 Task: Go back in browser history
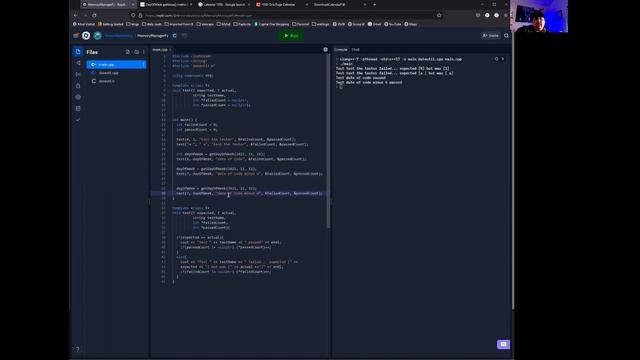pos(76,16)
